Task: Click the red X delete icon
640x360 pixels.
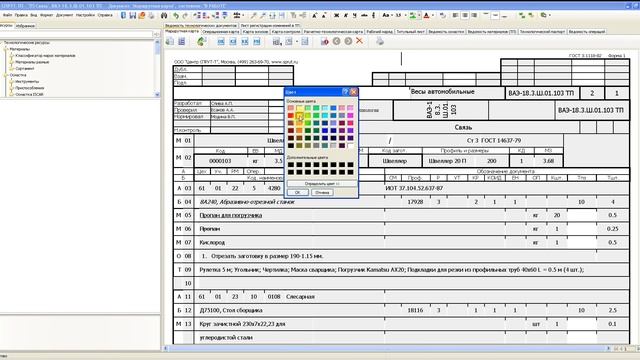Action: tap(360, 41)
